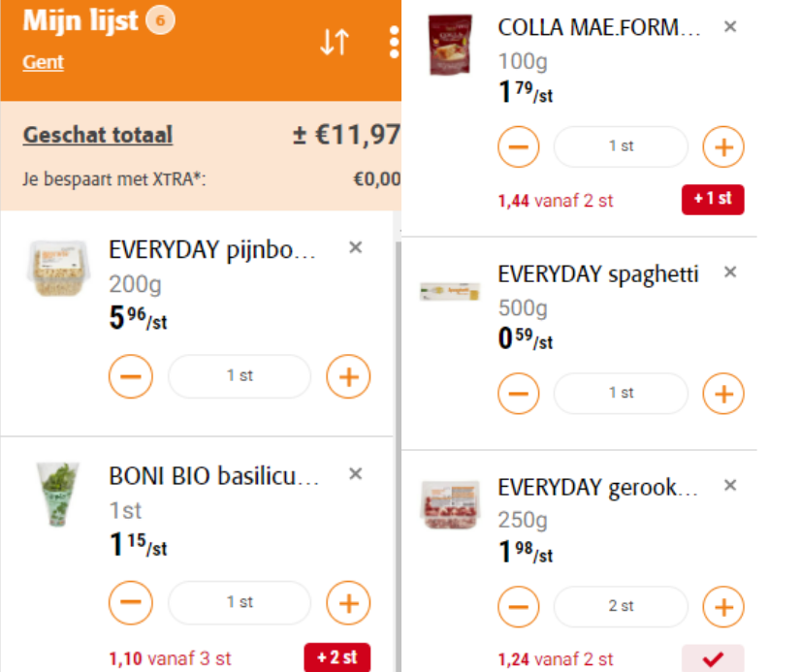Open the Geschat totaal details link
Screen dimensions: 800x672
click(98, 135)
